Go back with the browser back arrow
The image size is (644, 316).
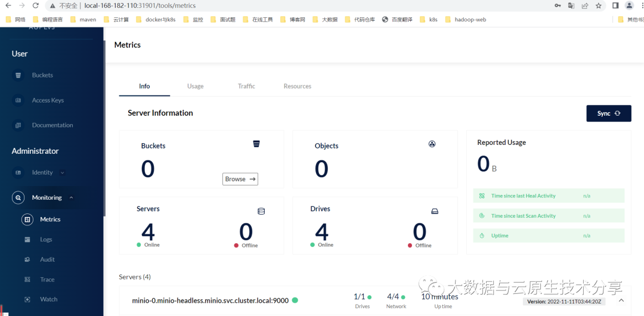pyautogui.click(x=8, y=6)
